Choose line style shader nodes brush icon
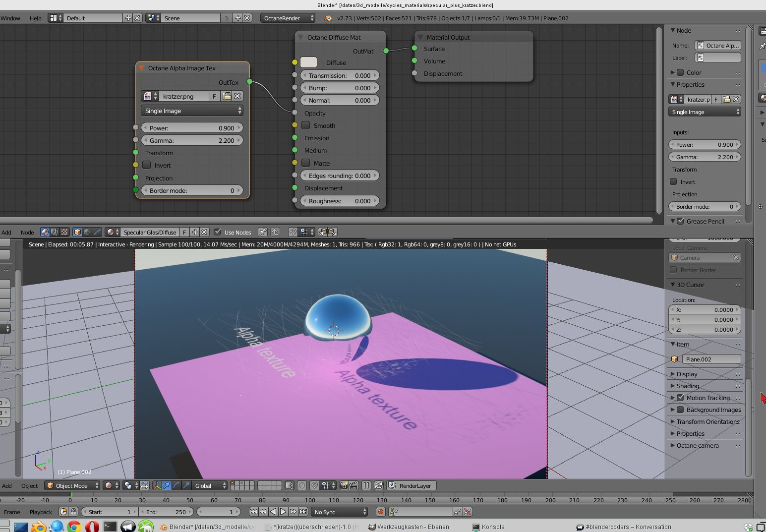Image resolution: width=766 pixels, height=532 pixels. click(97, 232)
